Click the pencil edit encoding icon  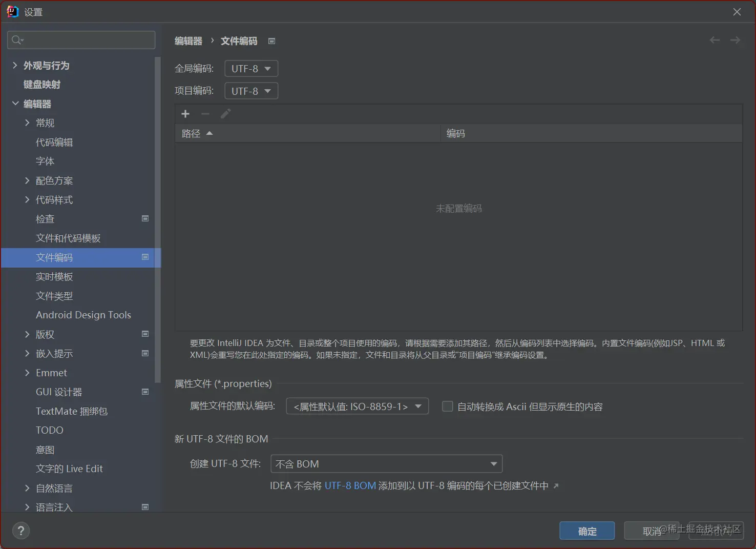(x=225, y=114)
